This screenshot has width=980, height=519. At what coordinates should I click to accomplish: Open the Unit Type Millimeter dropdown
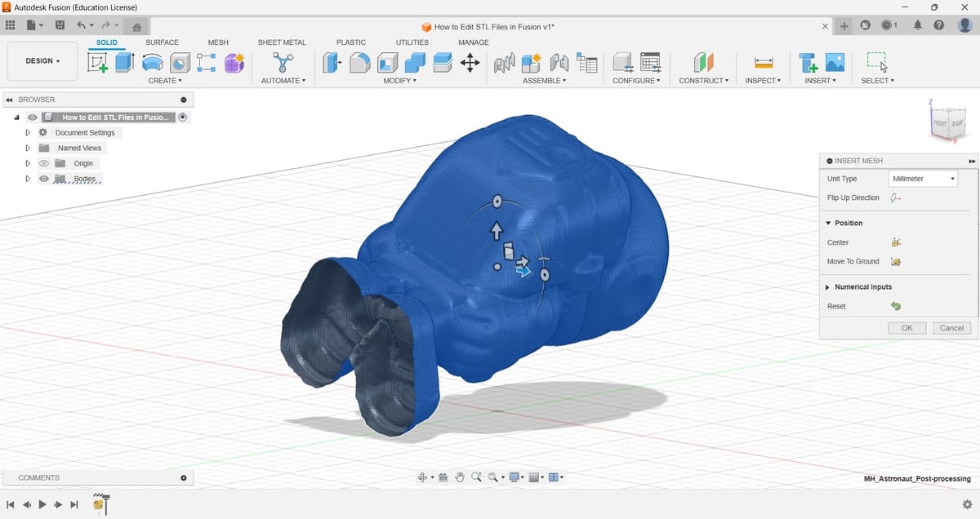[923, 179]
